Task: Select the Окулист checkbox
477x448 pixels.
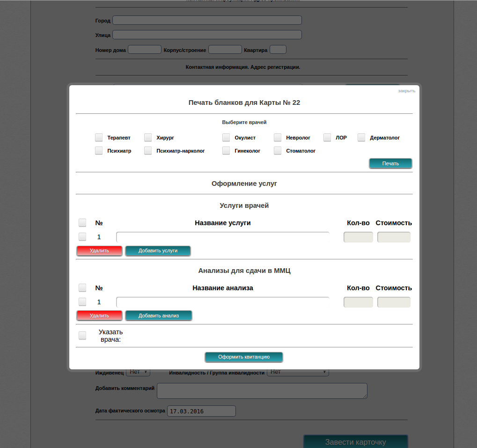Action: (226, 138)
